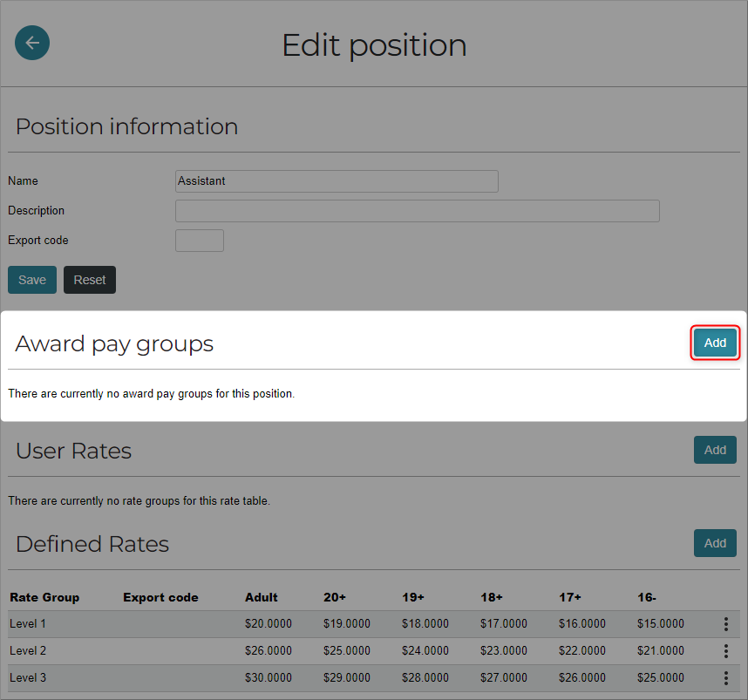Open the Level 1 row options menu

725,623
